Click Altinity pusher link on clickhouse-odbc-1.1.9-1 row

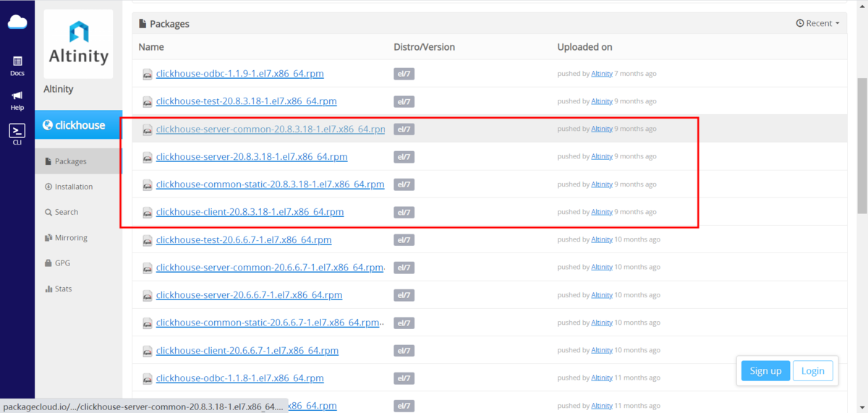[602, 74]
